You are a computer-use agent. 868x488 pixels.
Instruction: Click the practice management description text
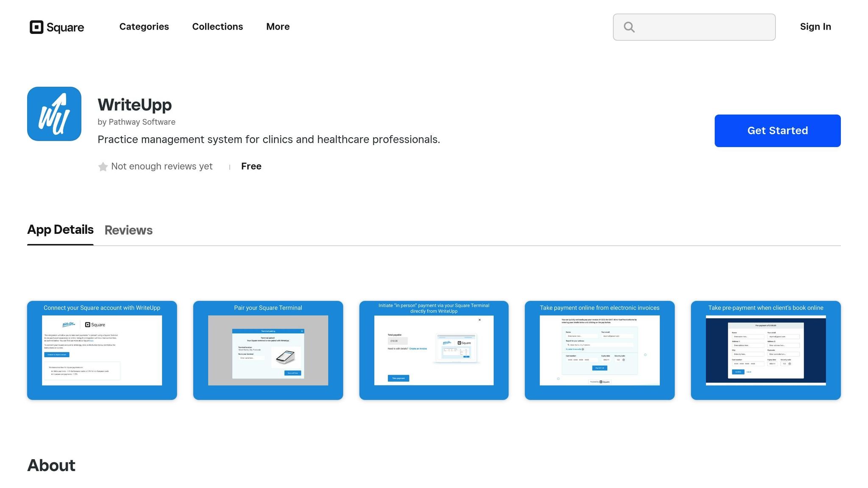269,140
